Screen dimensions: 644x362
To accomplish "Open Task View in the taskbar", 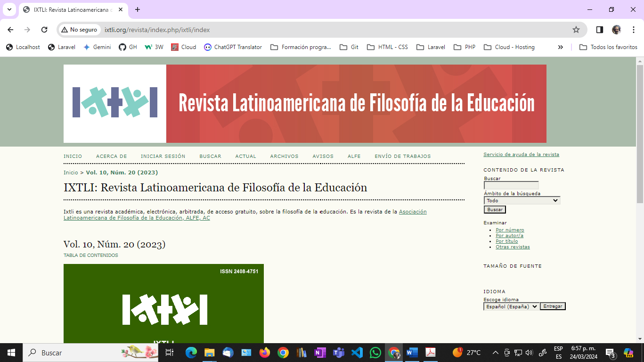I will pos(170,353).
